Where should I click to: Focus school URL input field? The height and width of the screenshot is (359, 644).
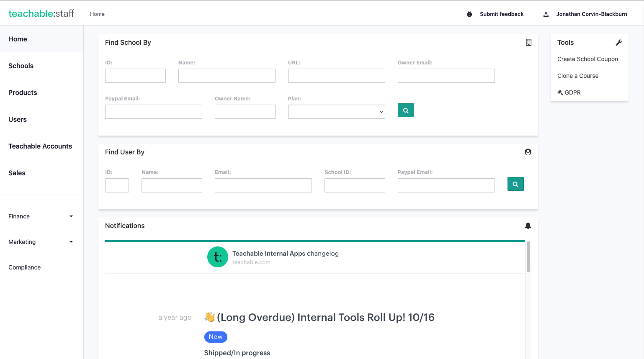(x=337, y=76)
